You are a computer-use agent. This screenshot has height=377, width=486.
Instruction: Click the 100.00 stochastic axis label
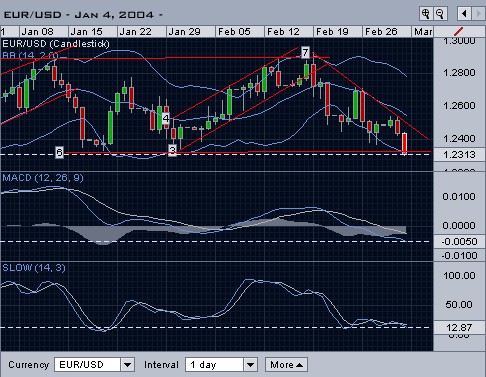(459, 275)
